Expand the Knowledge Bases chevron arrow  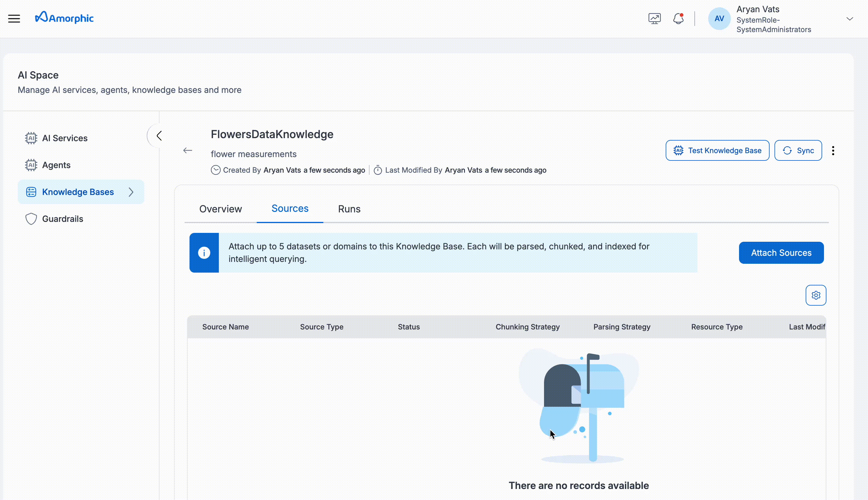click(131, 192)
